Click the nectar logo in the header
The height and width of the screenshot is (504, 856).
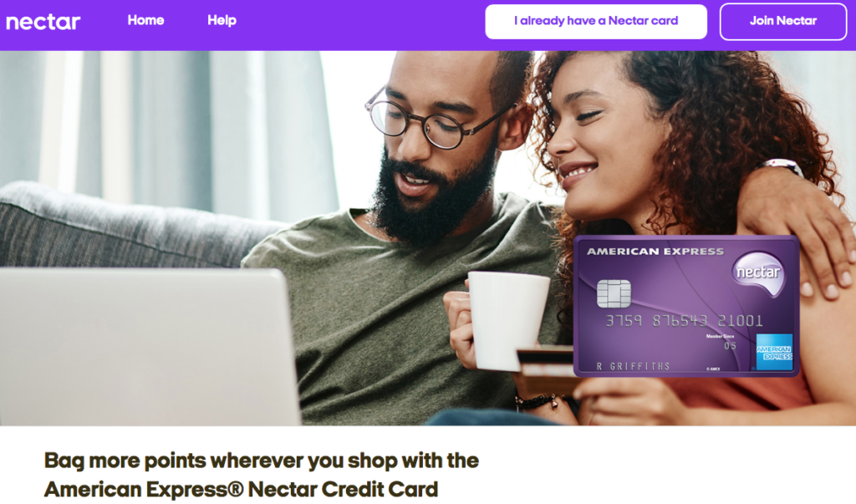coord(43,22)
